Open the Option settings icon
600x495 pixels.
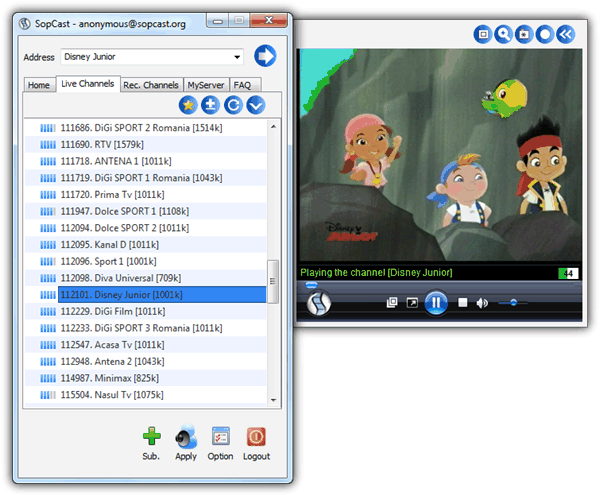point(221,436)
